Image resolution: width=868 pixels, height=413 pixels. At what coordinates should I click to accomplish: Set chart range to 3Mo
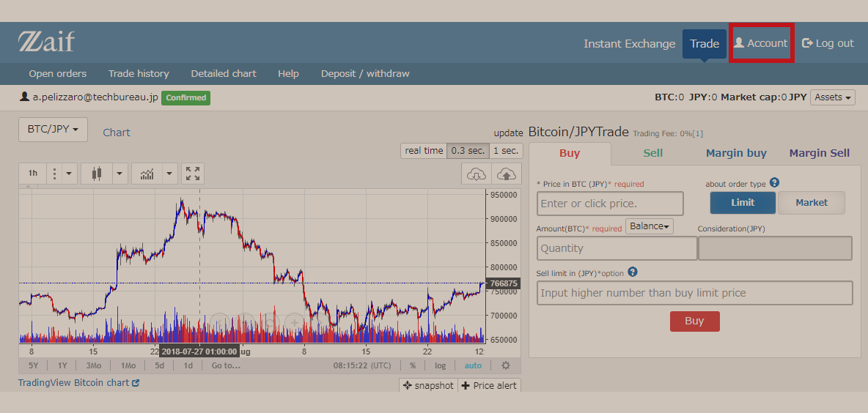tap(94, 365)
